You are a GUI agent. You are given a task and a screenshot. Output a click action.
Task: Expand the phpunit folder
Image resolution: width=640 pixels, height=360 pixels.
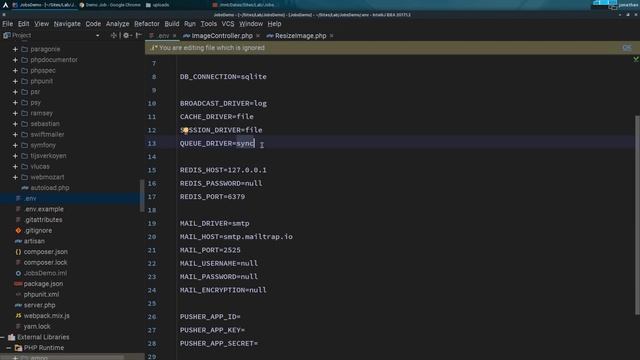(15, 81)
